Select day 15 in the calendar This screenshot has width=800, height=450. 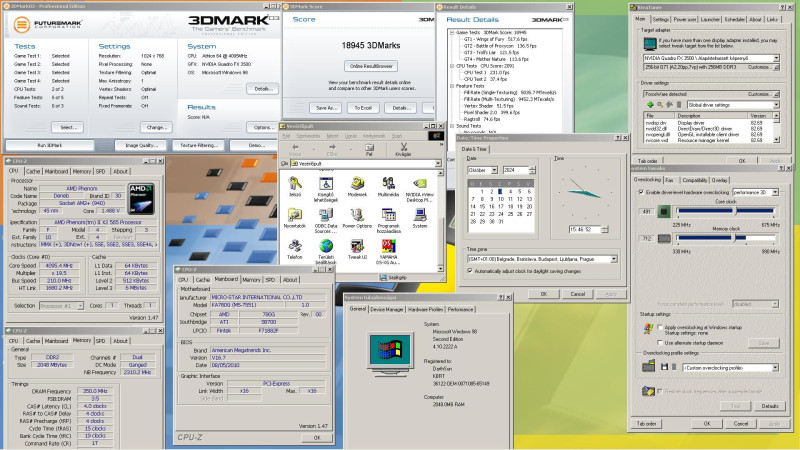(482, 207)
